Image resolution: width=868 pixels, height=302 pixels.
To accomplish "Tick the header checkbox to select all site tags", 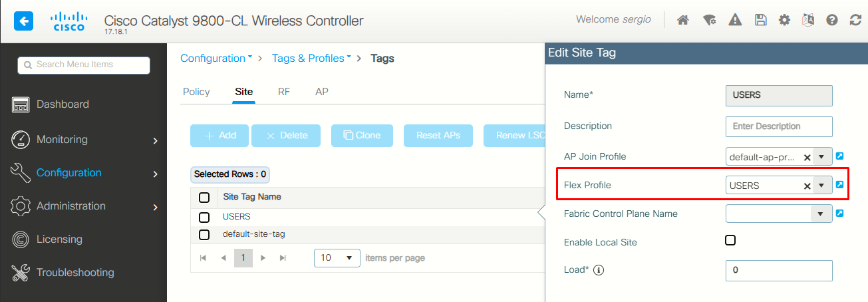I will point(204,198).
